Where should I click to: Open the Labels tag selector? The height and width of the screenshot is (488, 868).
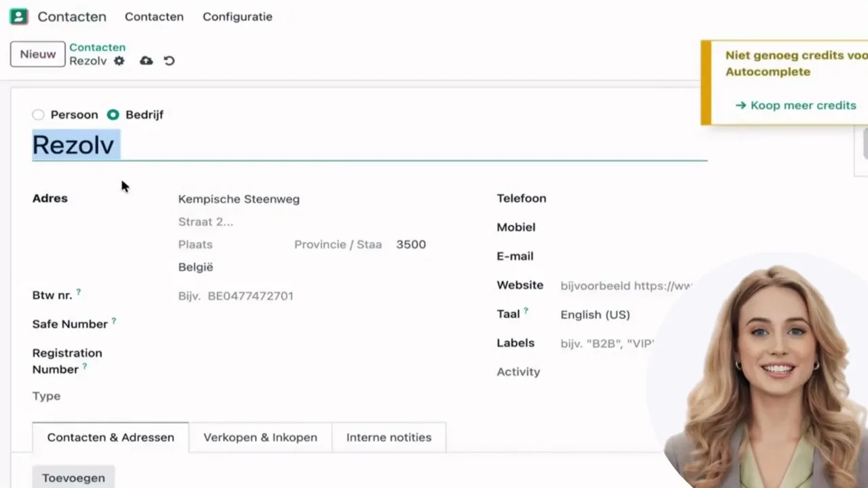click(x=607, y=344)
